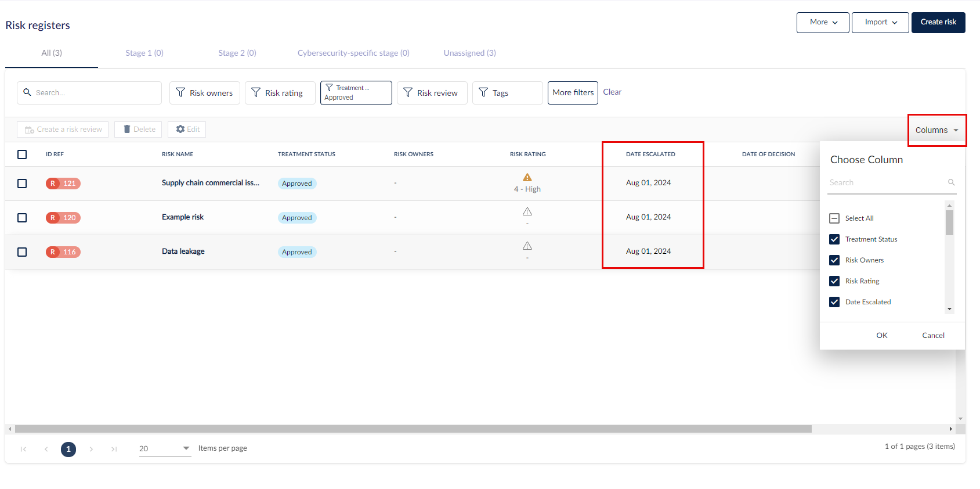Viewport: 980px width, 489px height.
Task: Click the horizontal table scrollbar thumb
Action: tap(413, 429)
